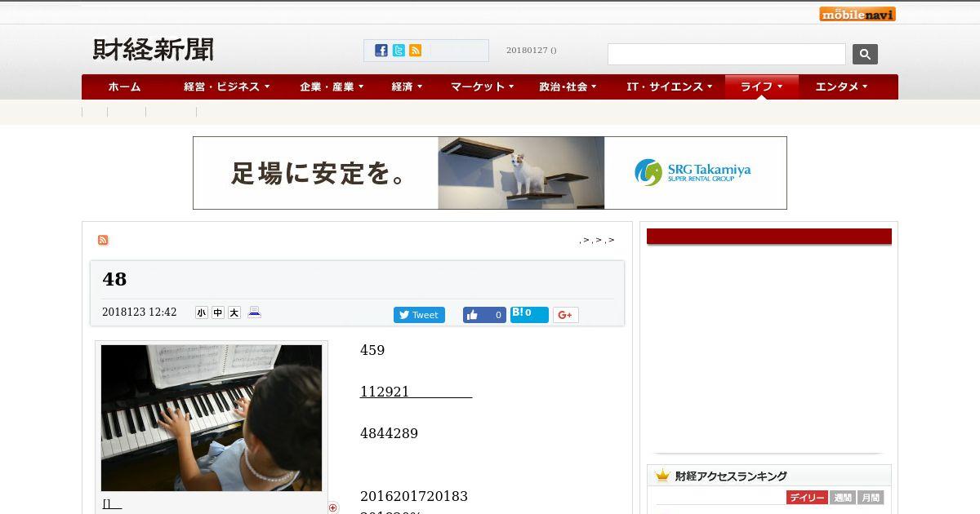
Task: Click the Facebook like thumbs-up button
Action: click(x=484, y=315)
